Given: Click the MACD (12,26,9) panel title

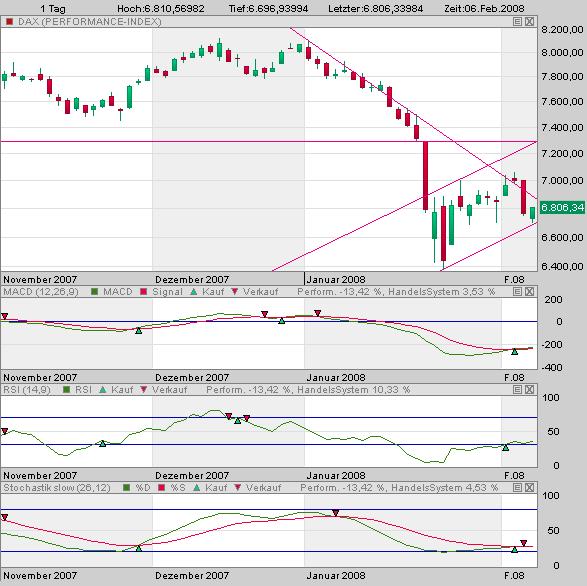Looking at the screenshot, I should 41,292.
